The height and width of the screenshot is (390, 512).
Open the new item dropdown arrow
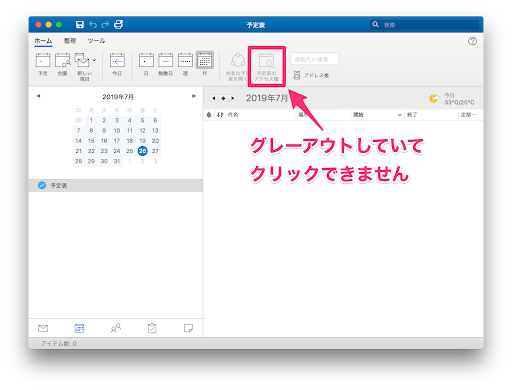click(x=94, y=60)
